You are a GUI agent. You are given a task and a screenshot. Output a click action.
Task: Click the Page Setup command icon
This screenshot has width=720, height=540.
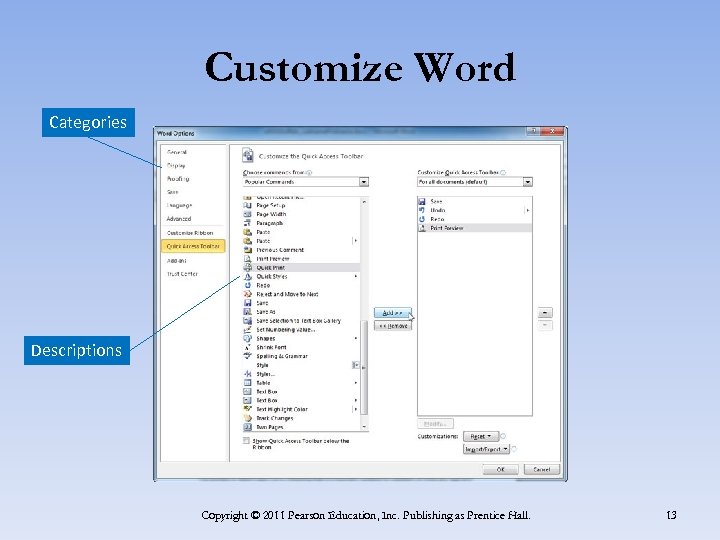[x=248, y=205]
